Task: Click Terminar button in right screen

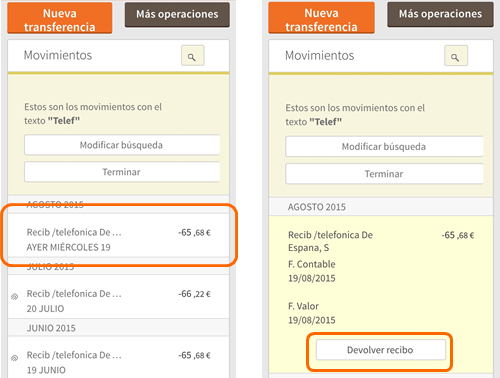Action: point(384,174)
